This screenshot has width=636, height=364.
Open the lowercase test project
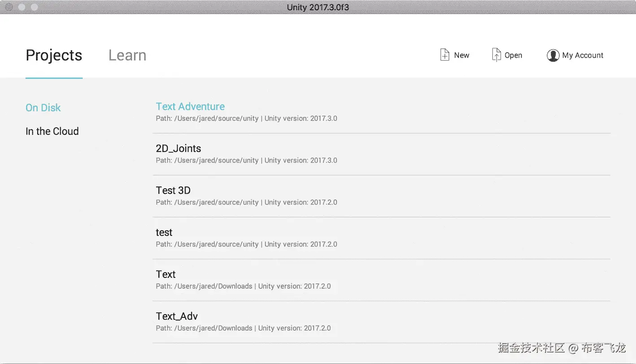164,232
